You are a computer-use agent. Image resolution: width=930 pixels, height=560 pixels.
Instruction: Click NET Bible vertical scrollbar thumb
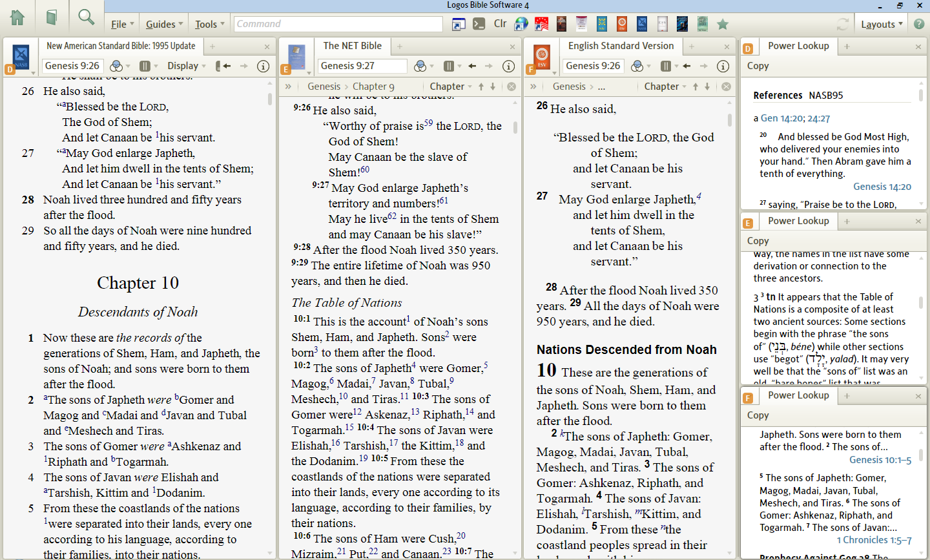[515, 127]
